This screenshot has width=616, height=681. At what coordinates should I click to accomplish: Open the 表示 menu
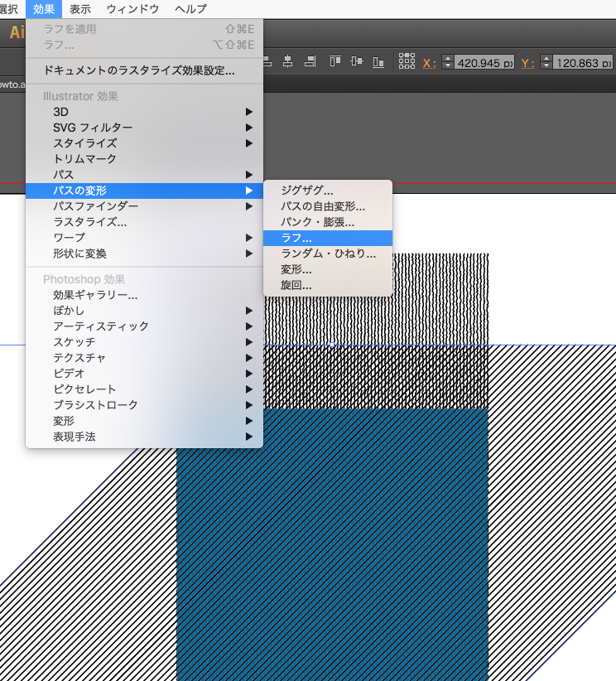(80, 8)
